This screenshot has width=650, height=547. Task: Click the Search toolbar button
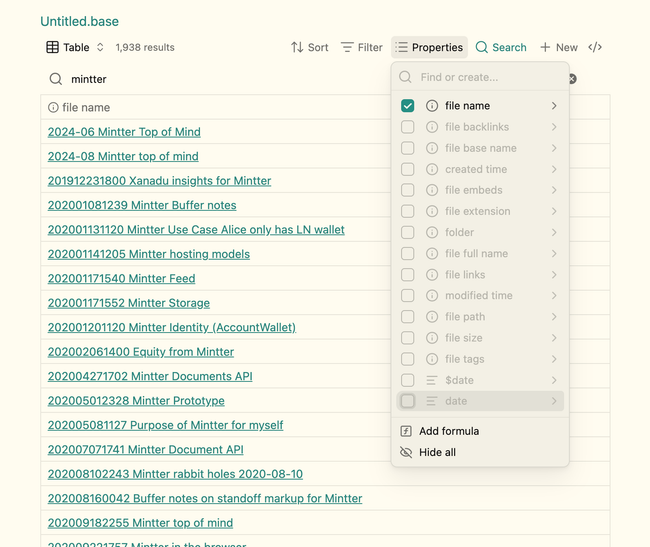pos(501,47)
